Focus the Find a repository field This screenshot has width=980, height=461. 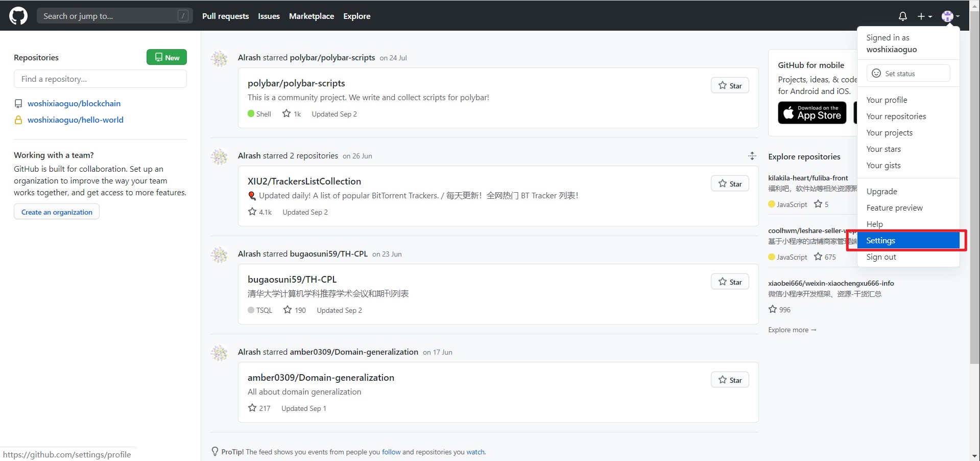(x=100, y=79)
